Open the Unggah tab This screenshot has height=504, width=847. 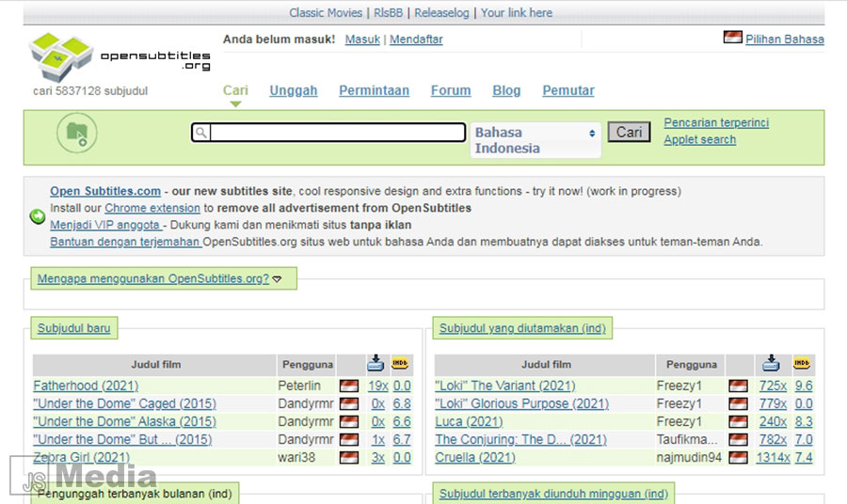point(294,90)
